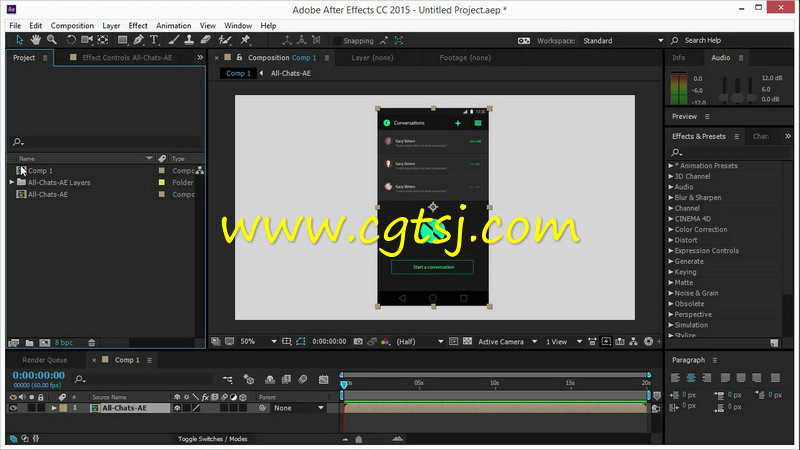The height and width of the screenshot is (450, 800).
Task: Open Composition Mini-Flowchart in timeline
Action: click(228, 379)
